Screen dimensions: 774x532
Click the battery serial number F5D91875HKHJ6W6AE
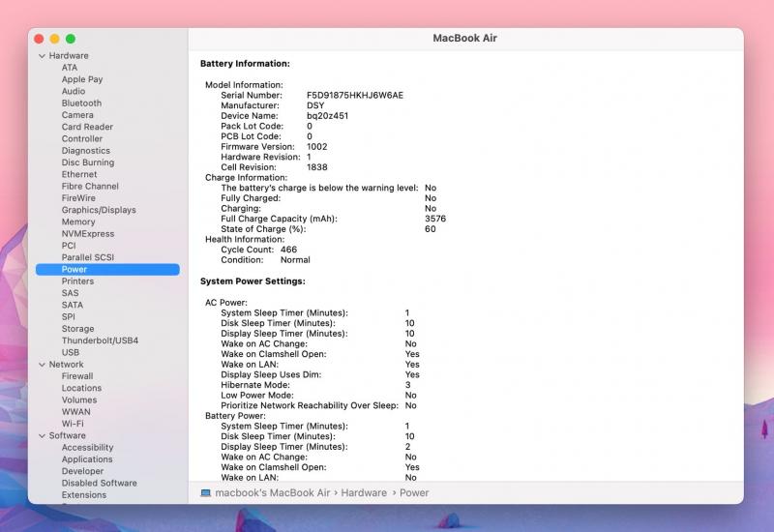click(x=355, y=95)
